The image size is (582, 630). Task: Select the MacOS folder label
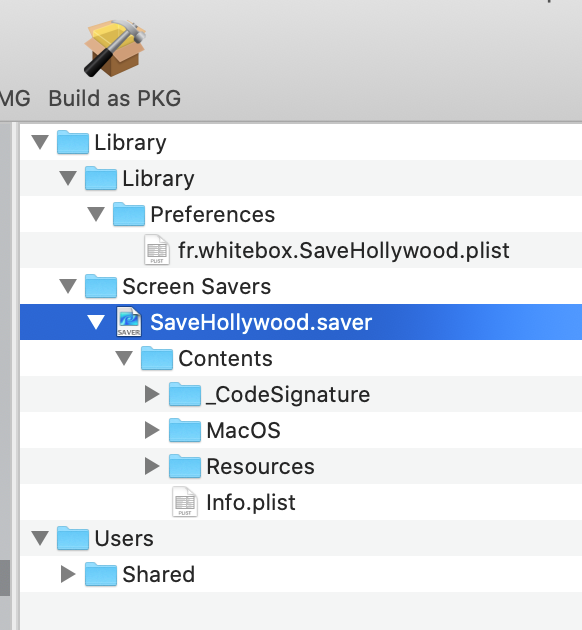243,430
